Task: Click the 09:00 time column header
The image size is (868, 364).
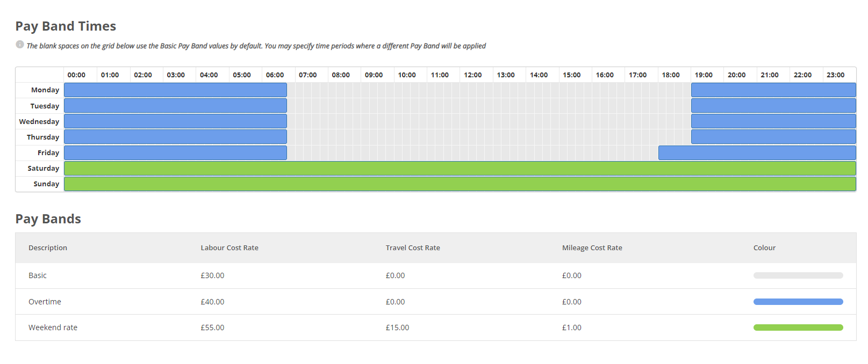Action: 374,75
